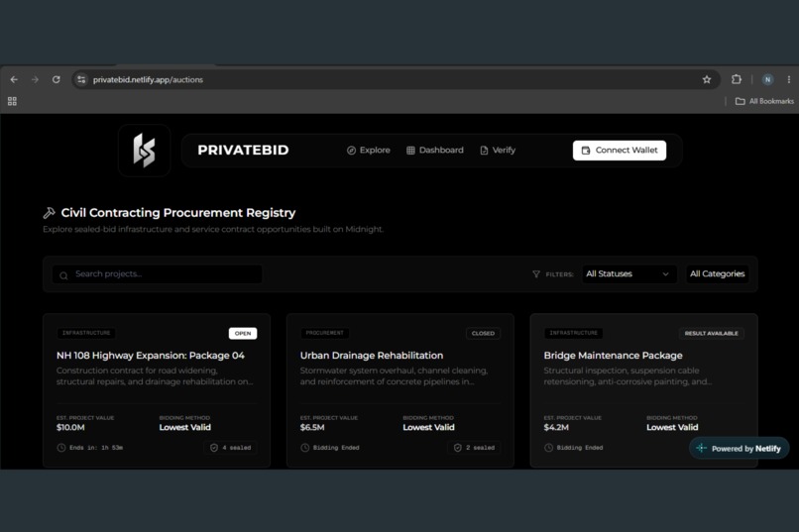Open the Bridge Maintenance Package card title

pyautogui.click(x=613, y=356)
